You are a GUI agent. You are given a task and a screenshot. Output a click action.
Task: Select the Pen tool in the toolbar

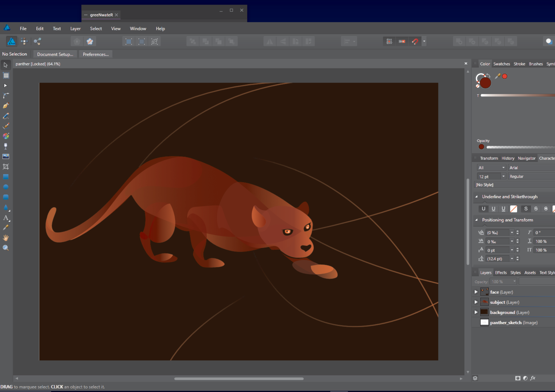(x=6, y=106)
